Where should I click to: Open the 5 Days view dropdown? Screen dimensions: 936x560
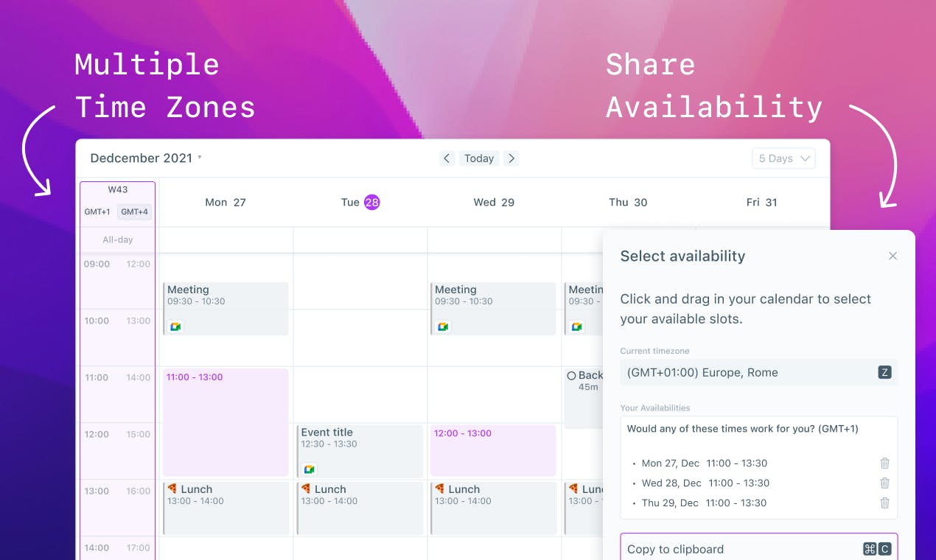[x=783, y=158]
